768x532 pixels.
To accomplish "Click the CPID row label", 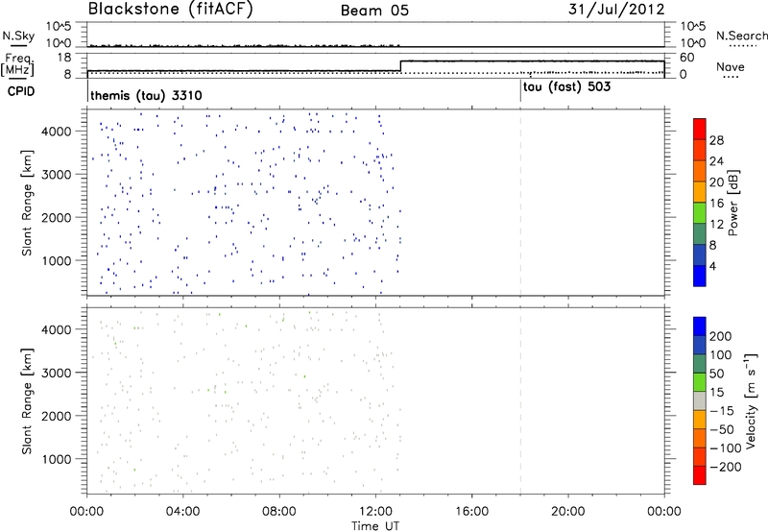I will 21,91.
